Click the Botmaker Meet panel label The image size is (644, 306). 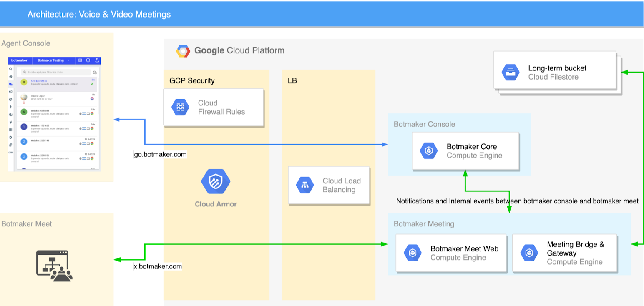(26, 224)
